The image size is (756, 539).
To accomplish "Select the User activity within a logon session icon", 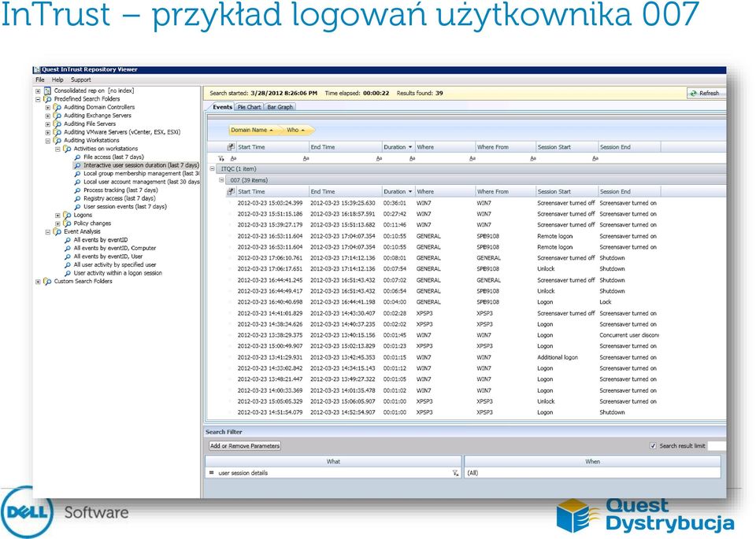I will pyautogui.click(x=68, y=273).
